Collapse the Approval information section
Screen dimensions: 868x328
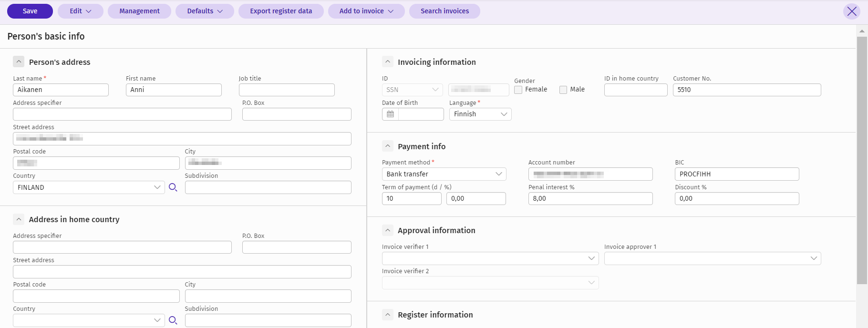(388, 230)
